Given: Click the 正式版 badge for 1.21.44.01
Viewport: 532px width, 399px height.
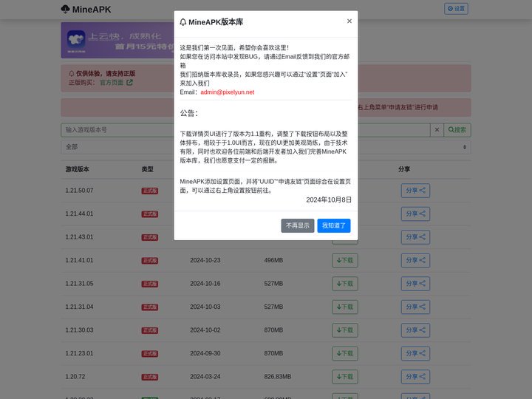Looking at the screenshot, I should [149, 214].
